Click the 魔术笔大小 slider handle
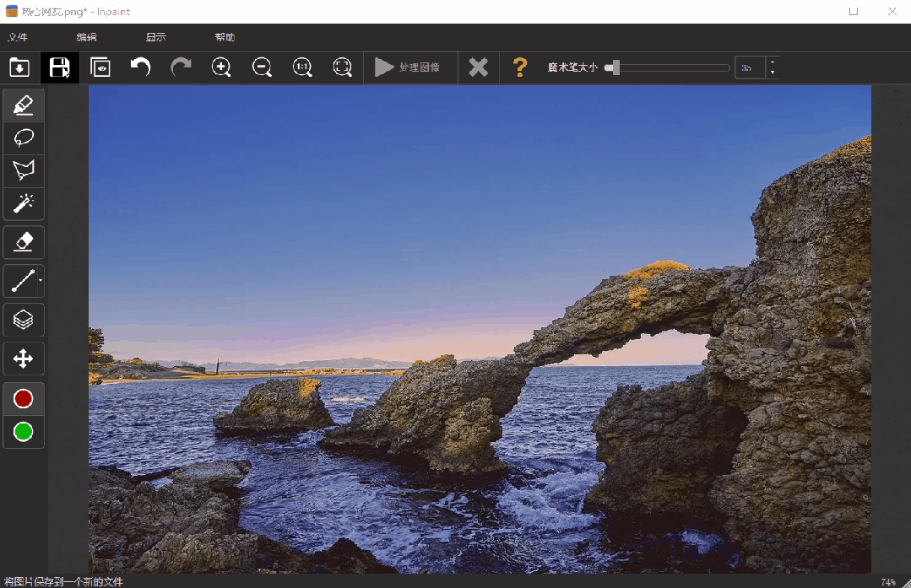 point(615,67)
